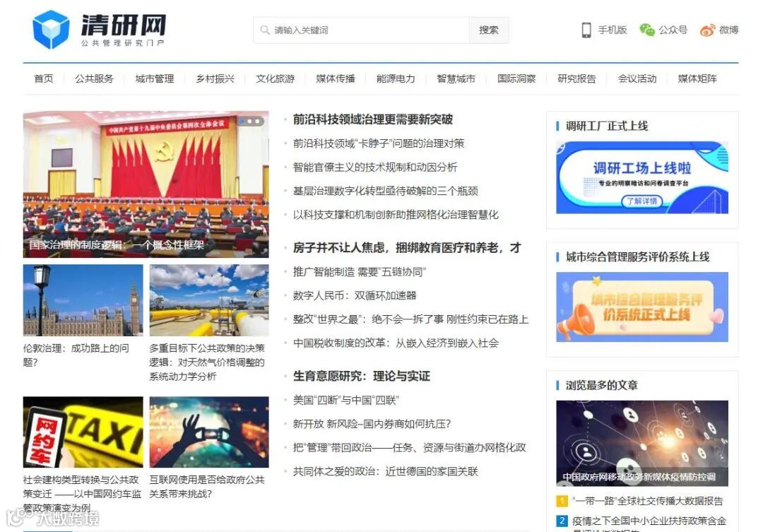Open headline 生育意愿研究：理论与实证
The width and height of the screenshot is (763, 532).
point(362,377)
